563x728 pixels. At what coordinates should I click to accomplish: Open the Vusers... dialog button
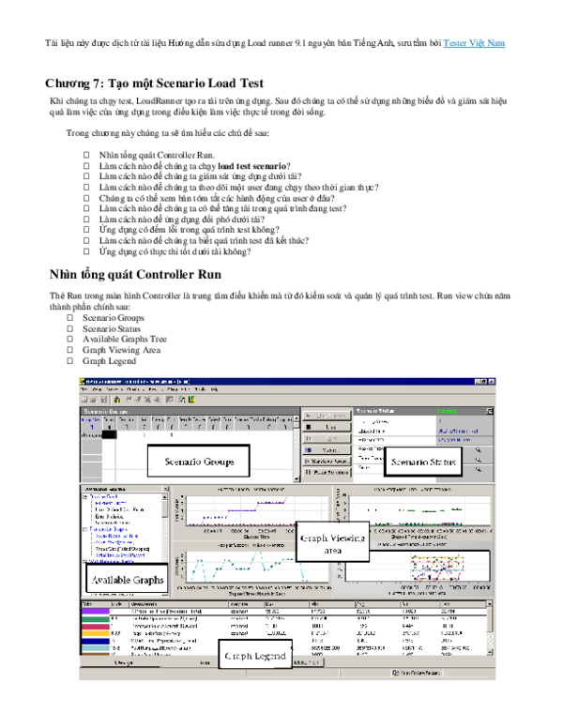327,450
